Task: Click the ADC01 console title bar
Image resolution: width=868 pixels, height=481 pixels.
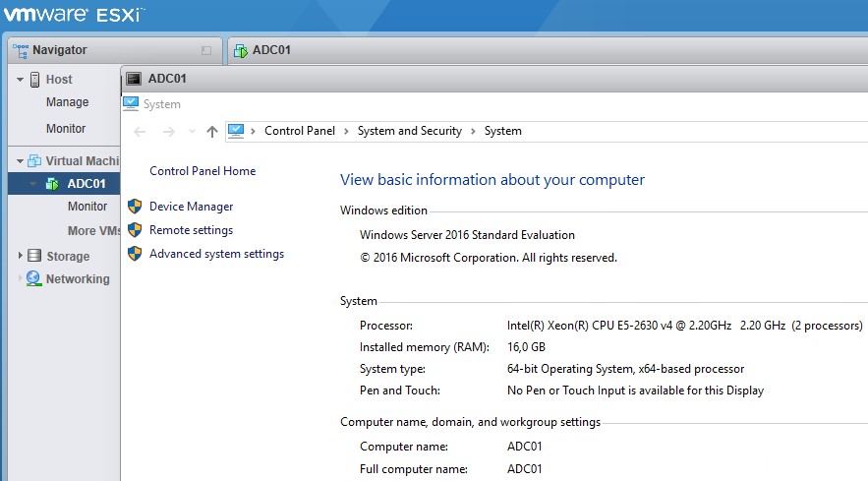Action: 494,79
